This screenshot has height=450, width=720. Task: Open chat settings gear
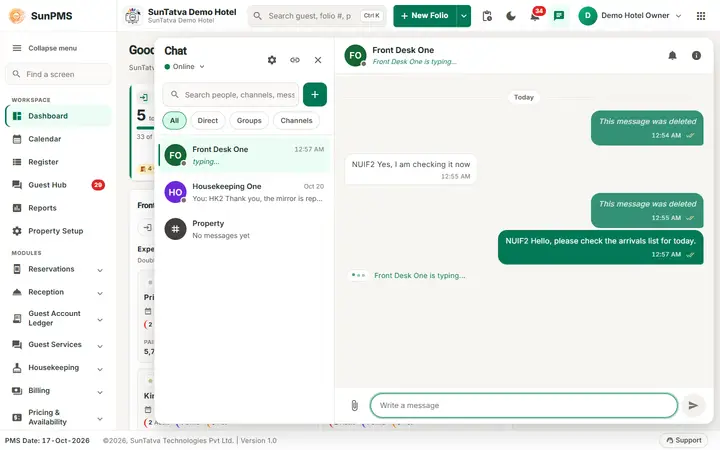(272, 60)
